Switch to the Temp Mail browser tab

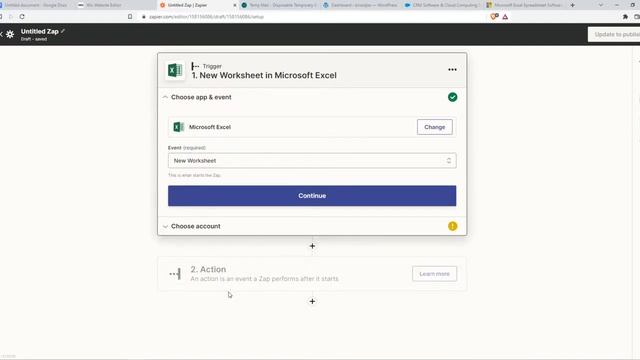279,5
